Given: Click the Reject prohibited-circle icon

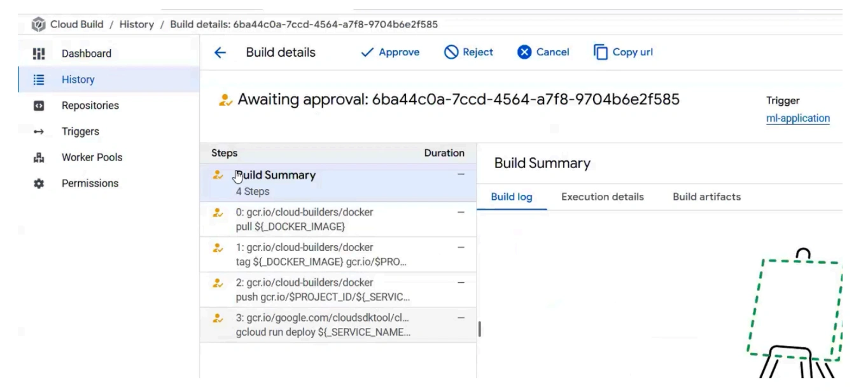Looking at the screenshot, I should (451, 52).
